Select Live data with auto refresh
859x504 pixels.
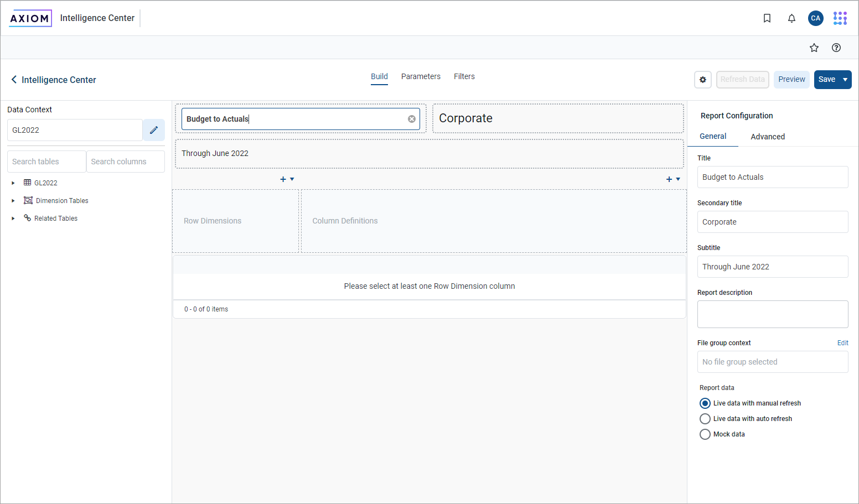705,419
